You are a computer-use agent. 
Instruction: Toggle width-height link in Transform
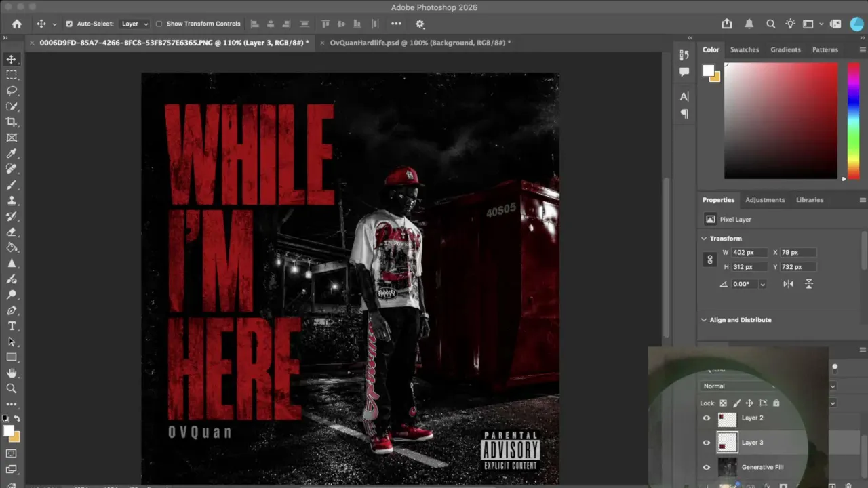coord(710,260)
